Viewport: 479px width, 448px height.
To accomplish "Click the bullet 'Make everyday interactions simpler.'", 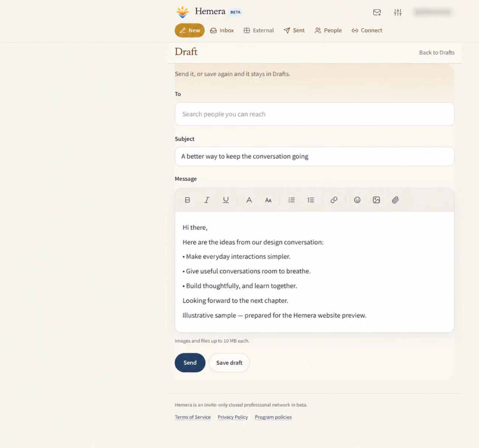I will tap(236, 256).
